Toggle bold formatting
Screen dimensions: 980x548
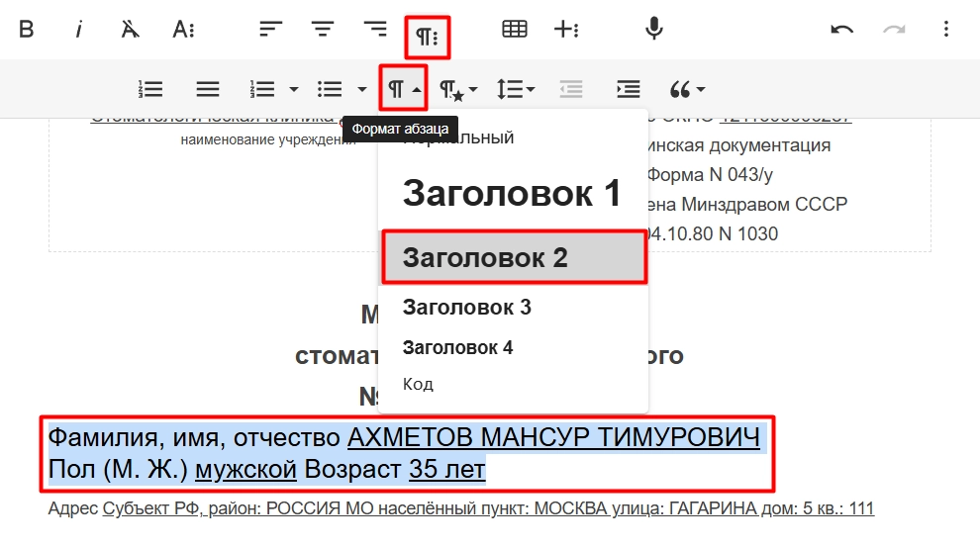point(27,30)
